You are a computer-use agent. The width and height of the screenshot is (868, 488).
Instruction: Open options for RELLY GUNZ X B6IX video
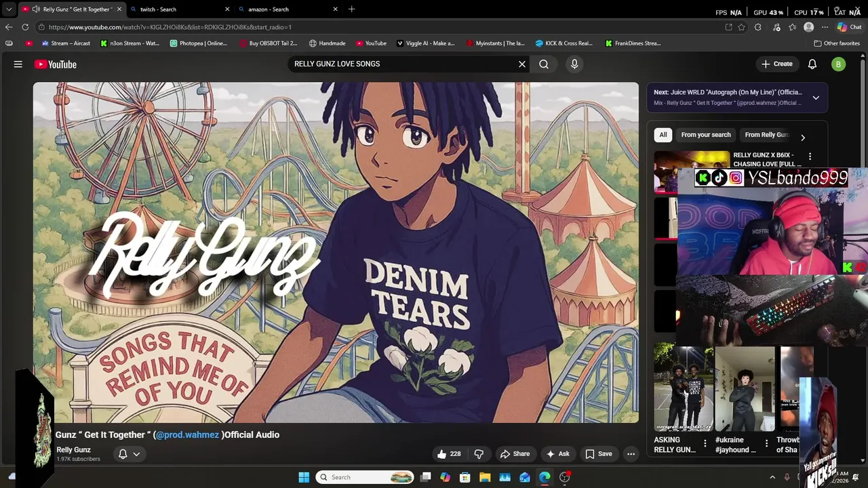[810, 157]
